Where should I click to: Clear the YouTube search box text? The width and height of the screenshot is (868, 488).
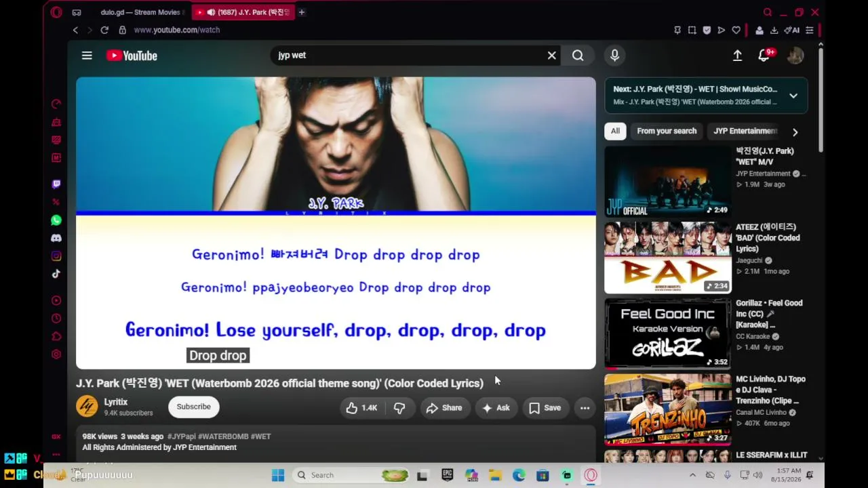coord(552,56)
